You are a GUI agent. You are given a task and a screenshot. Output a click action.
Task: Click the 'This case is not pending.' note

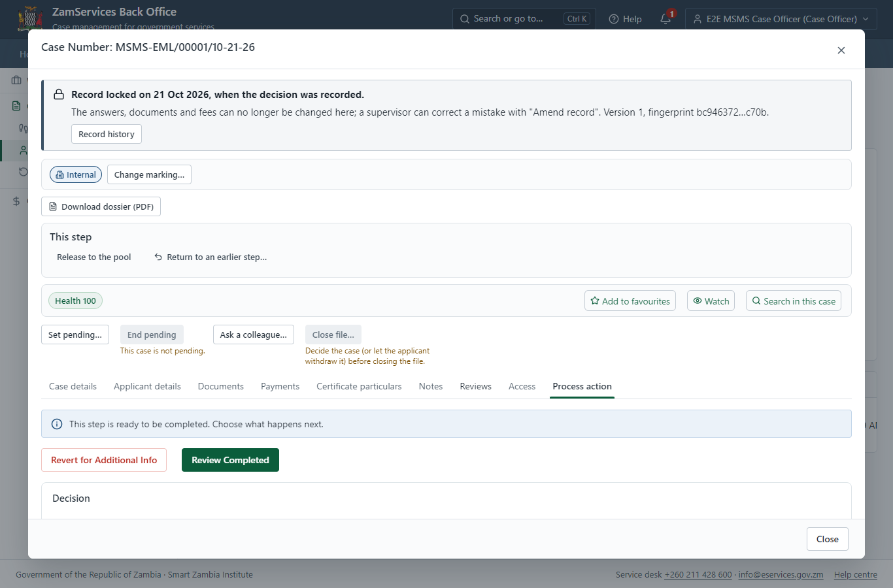click(x=163, y=351)
